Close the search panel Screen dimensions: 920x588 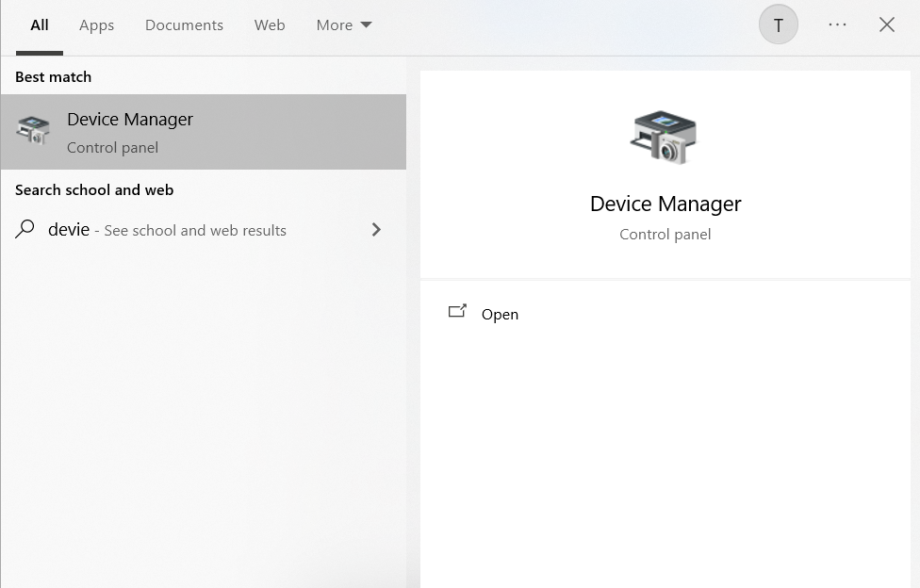pos(887,24)
